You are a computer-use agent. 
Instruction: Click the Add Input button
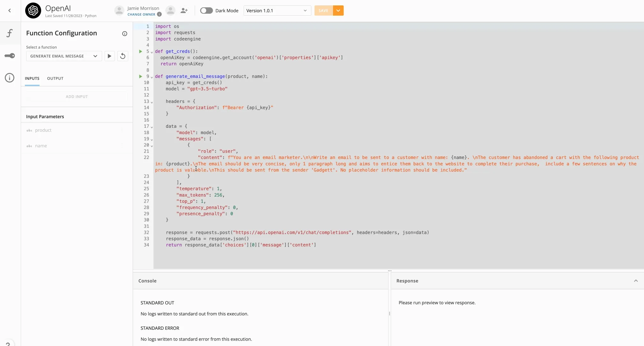click(x=77, y=97)
